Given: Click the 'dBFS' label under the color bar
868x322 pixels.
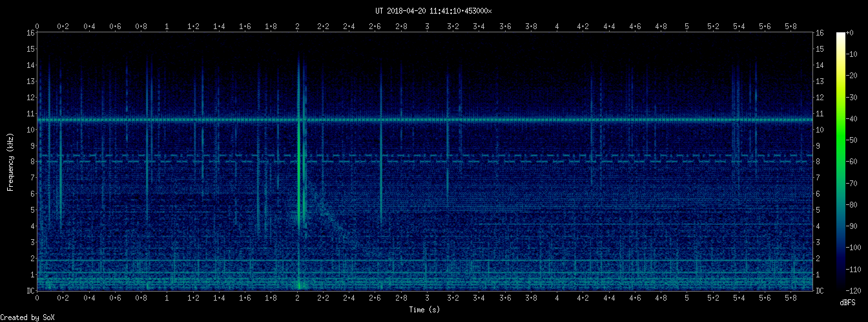Looking at the screenshot, I should pyautogui.click(x=848, y=303).
